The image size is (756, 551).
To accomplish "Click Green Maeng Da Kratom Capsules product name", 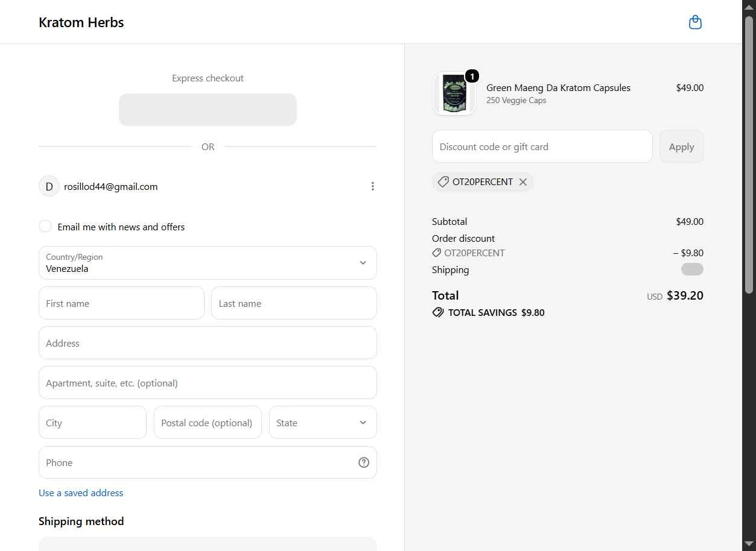I will click(x=558, y=87).
